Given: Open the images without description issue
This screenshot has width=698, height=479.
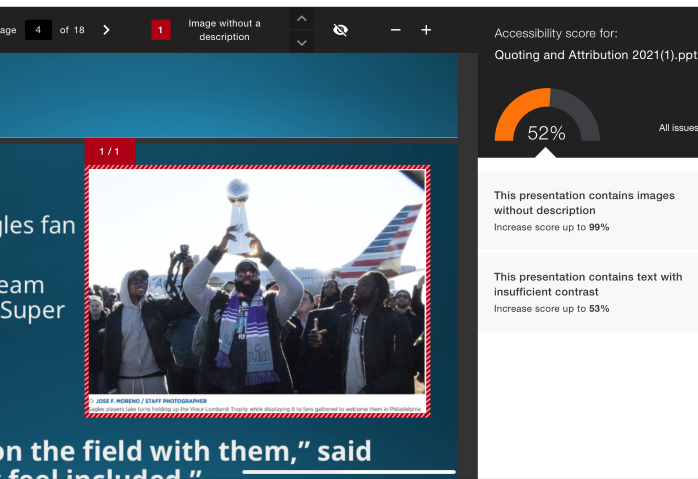Looking at the screenshot, I should pos(587,211).
